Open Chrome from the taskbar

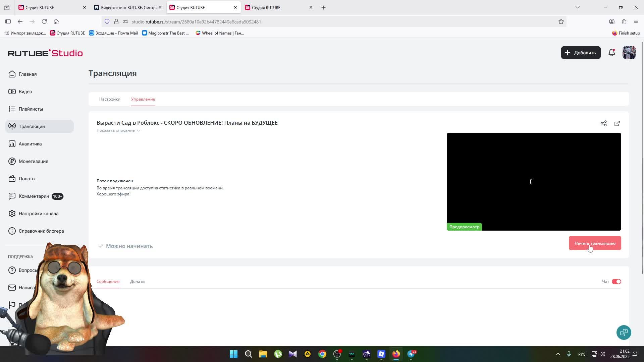point(322,354)
